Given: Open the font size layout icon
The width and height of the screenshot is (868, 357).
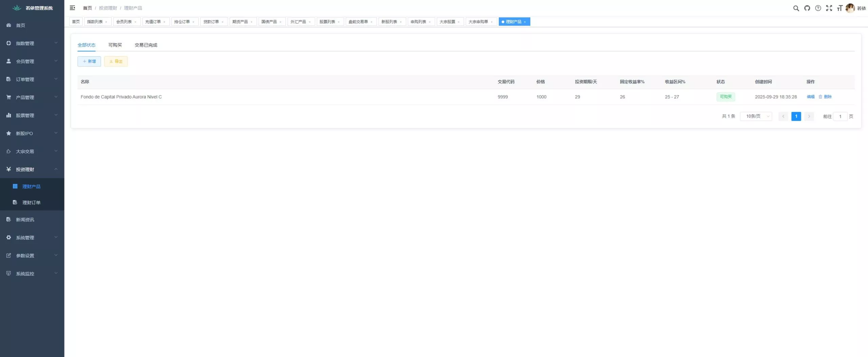Looking at the screenshot, I should pyautogui.click(x=840, y=8).
